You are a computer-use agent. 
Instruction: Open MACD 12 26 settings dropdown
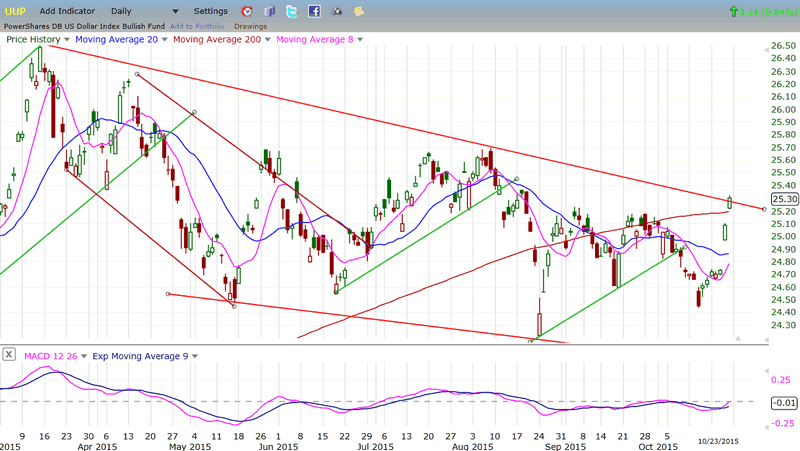(x=85, y=355)
